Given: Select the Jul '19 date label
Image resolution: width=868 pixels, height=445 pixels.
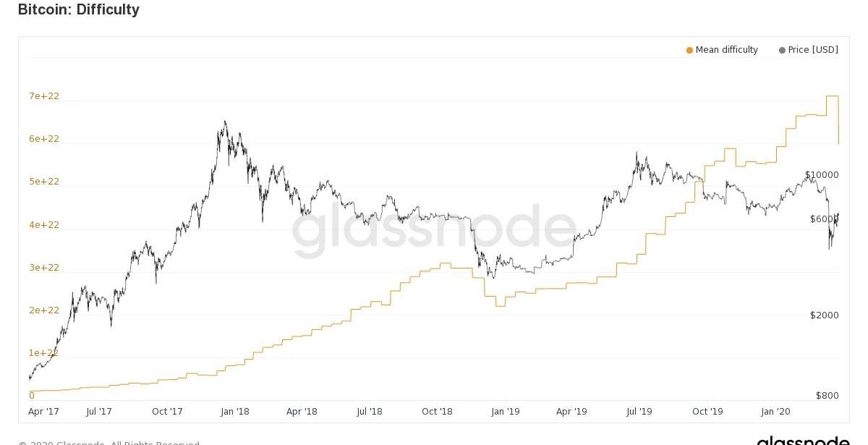Looking at the screenshot, I should coord(639,412).
